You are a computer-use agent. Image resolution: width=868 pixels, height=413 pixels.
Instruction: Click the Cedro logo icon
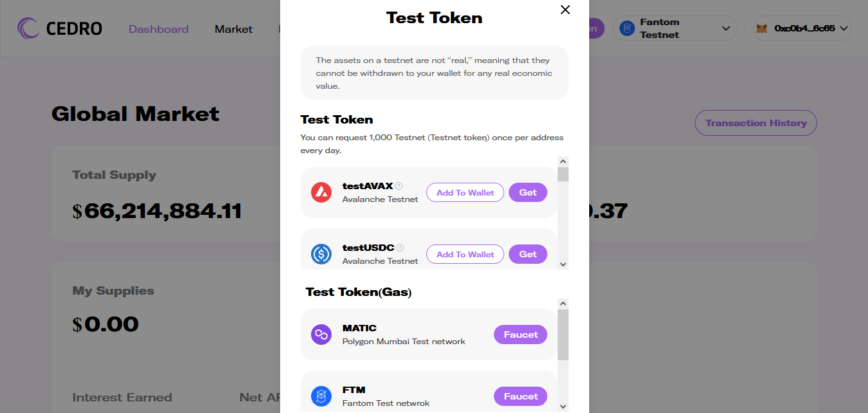click(x=29, y=28)
